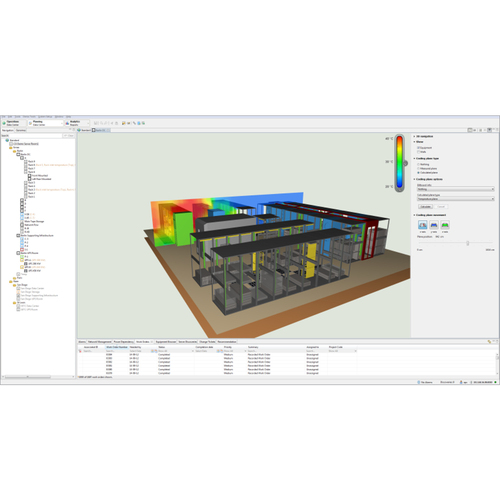Select the Main Tape Storage tree item

tap(34, 221)
